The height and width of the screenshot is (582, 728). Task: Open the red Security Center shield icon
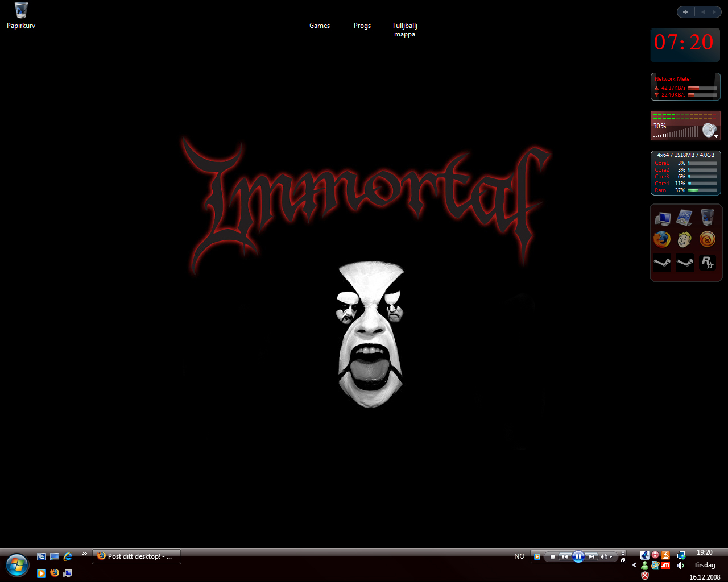click(644, 576)
